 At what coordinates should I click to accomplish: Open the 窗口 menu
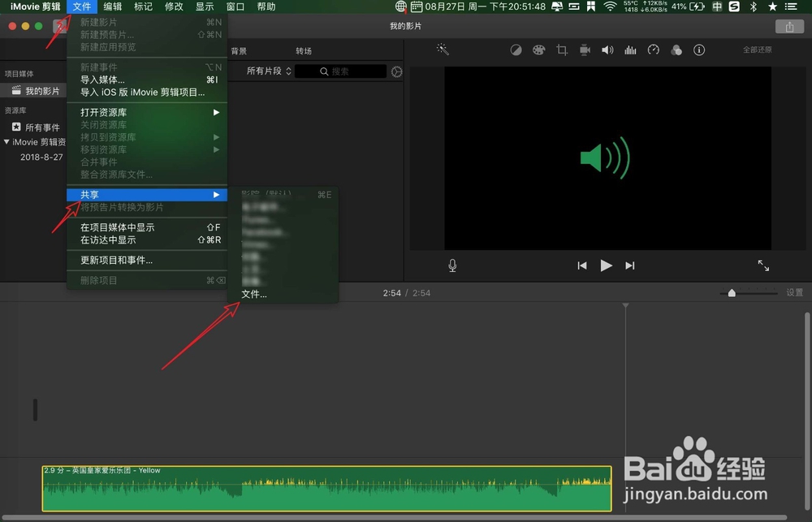(x=235, y=6)
